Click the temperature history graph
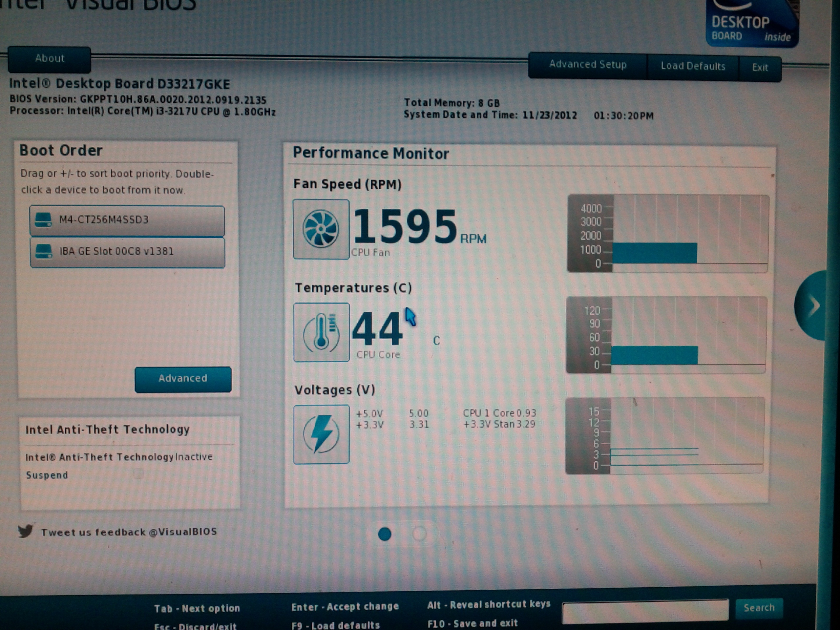This screenshot has height=630, width=840. [x=666, y=335]
